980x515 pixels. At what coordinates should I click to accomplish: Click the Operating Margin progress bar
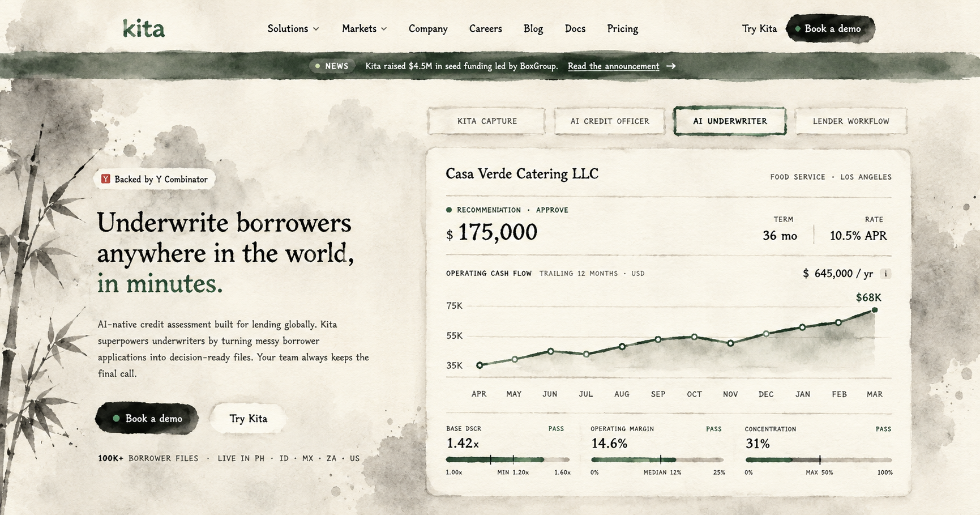(x=658, y=459)
